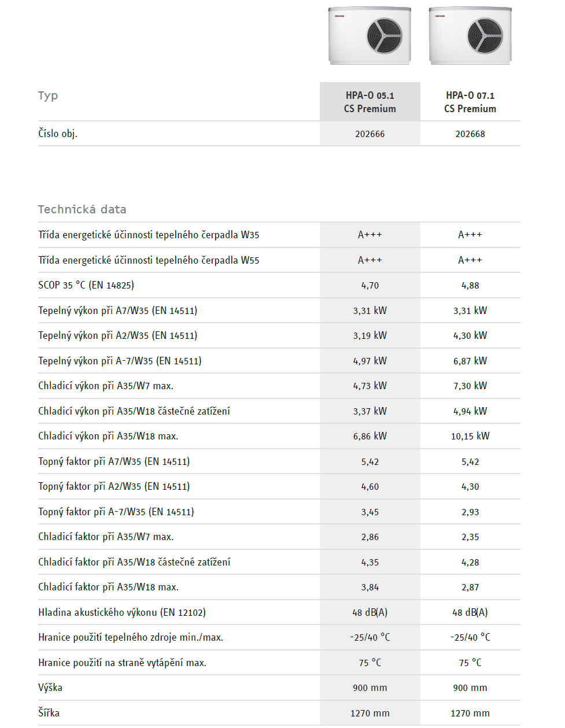Click the Hladina akustického výkonu row label
The image size is (565, 728).
click(122, 612)
